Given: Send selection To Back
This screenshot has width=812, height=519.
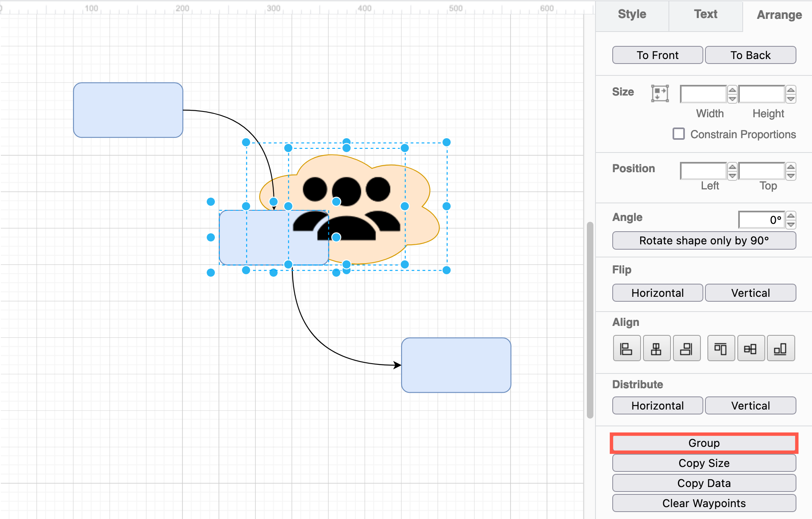Looking at the screenshot, I should click(x=750, y=55).
